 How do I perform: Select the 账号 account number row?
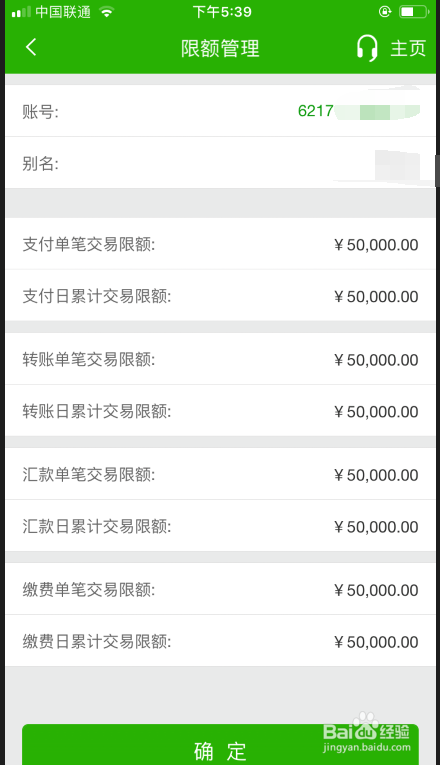point(220,111)
